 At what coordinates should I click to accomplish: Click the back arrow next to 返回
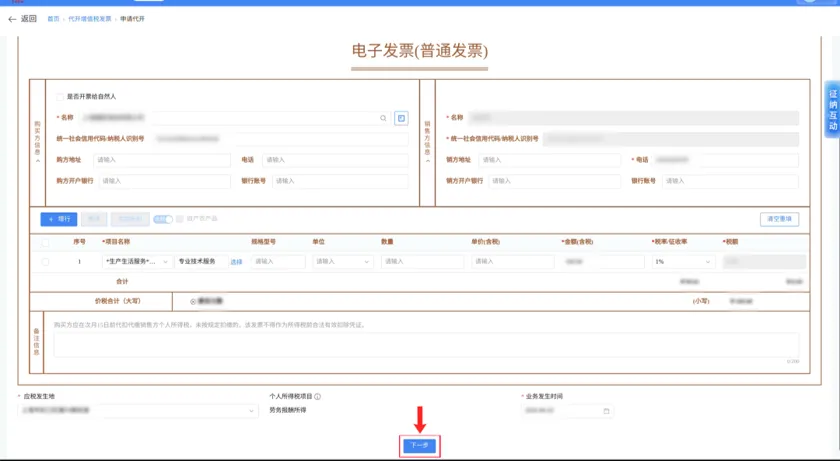[x=12, y=19]
